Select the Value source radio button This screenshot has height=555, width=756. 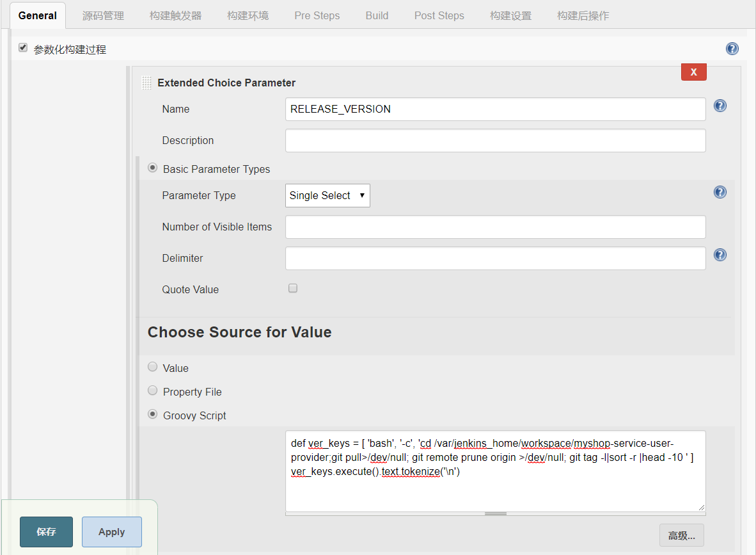coord(152,367)
